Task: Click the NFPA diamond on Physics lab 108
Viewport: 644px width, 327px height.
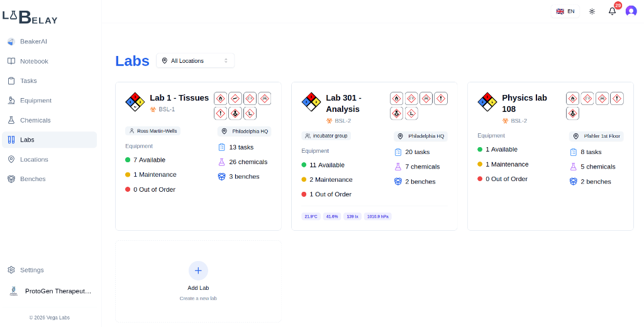Action: tap(487, 102)
